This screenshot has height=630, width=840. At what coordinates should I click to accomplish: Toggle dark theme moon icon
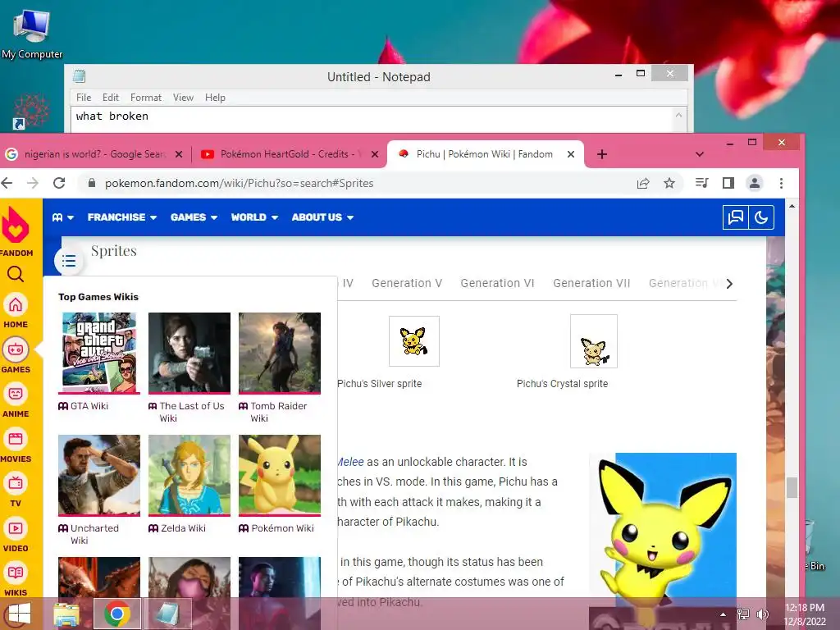click(x=761, y=217)
